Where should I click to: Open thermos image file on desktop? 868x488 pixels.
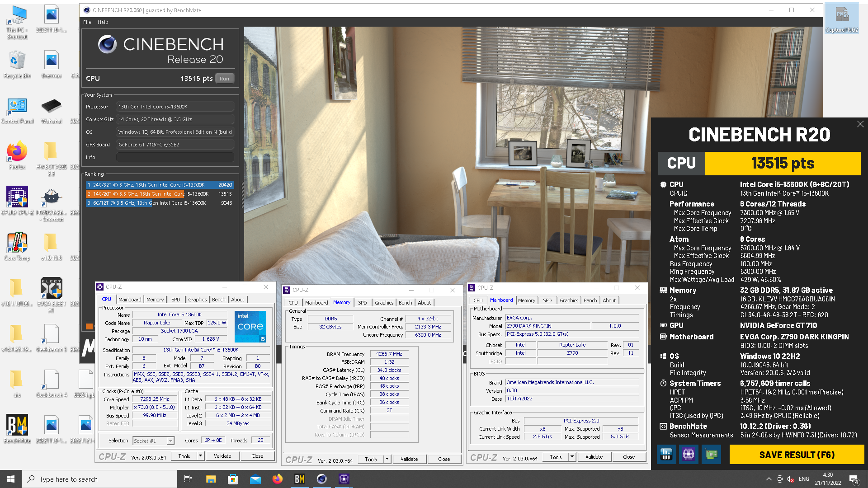[52, 65]
